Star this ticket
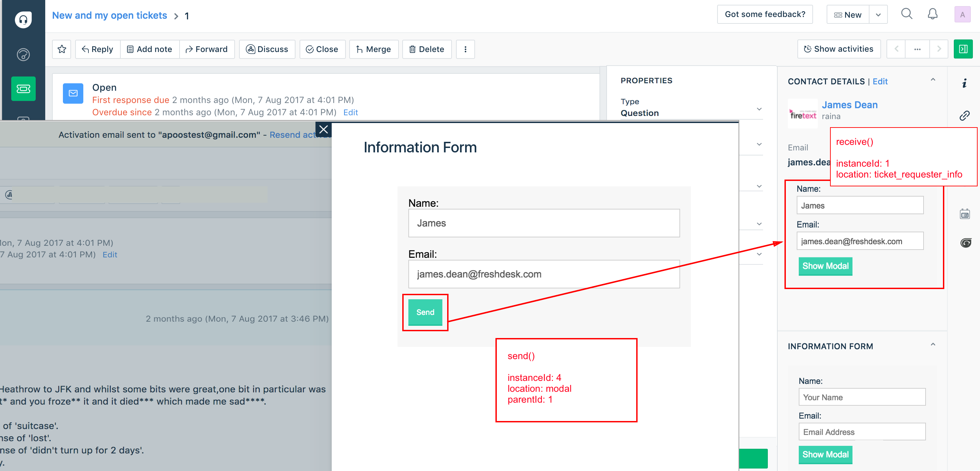 pos(62,49)
